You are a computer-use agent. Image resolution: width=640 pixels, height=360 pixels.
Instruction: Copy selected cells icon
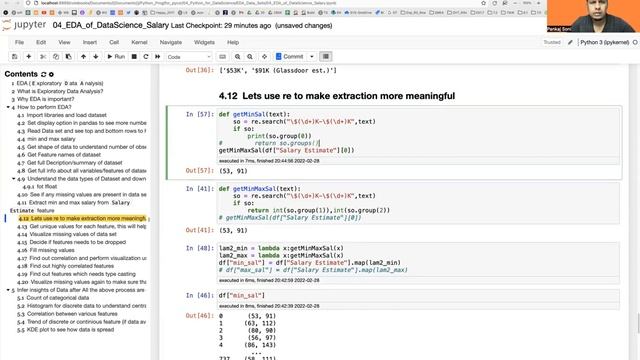click(x=56, y=57)
